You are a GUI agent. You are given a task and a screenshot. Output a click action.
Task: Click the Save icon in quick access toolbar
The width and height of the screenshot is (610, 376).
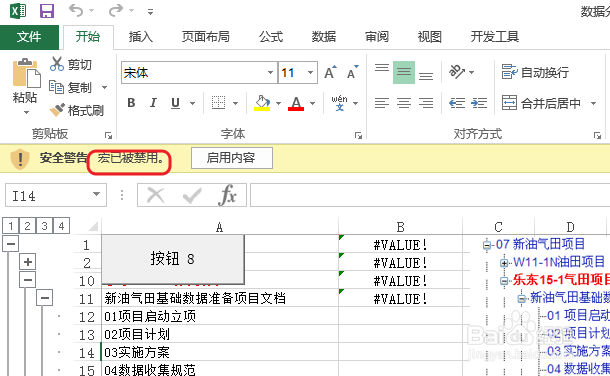click(x=47, y=10)
